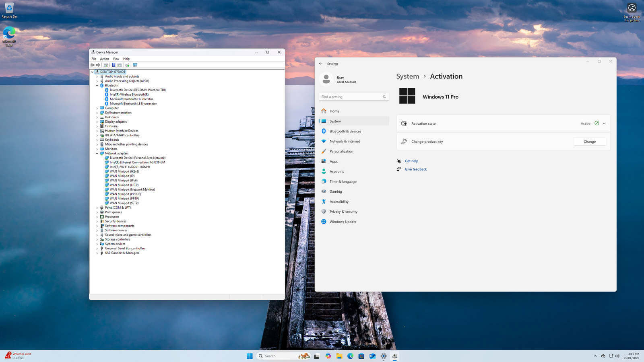
Task: Open the Action menu in Device Manager
Action: click(x=105, y=59)
